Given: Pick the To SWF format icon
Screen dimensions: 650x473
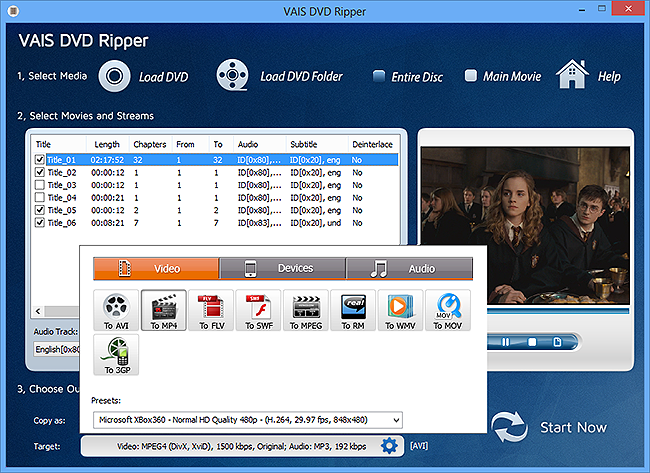Looking at the screenshot, I should click(259, 310).
